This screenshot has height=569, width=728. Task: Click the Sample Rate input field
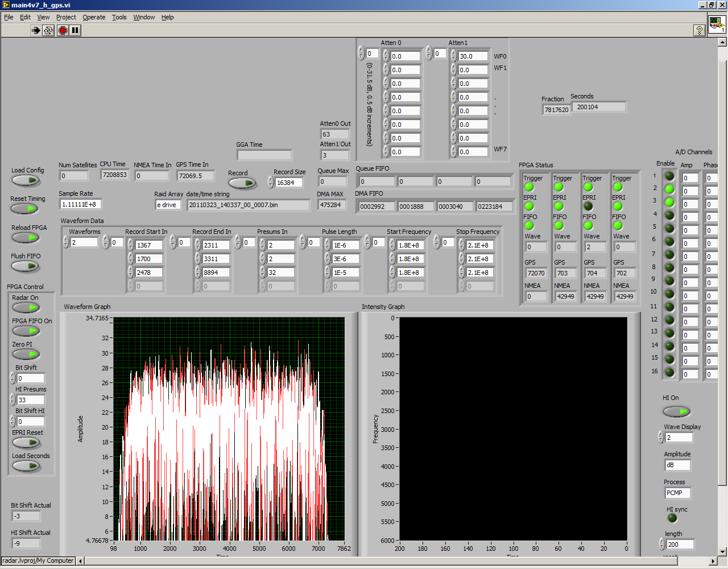coord(80,204)
